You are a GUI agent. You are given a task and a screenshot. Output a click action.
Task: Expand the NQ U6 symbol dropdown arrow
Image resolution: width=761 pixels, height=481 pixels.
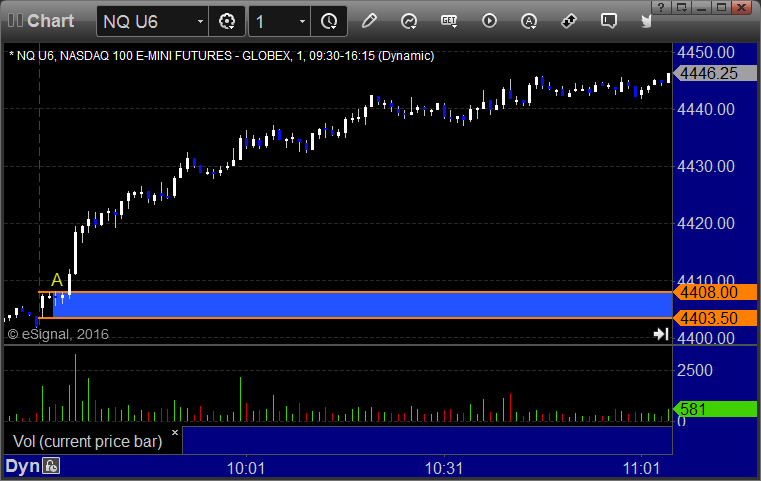click(x=200, y=21)
